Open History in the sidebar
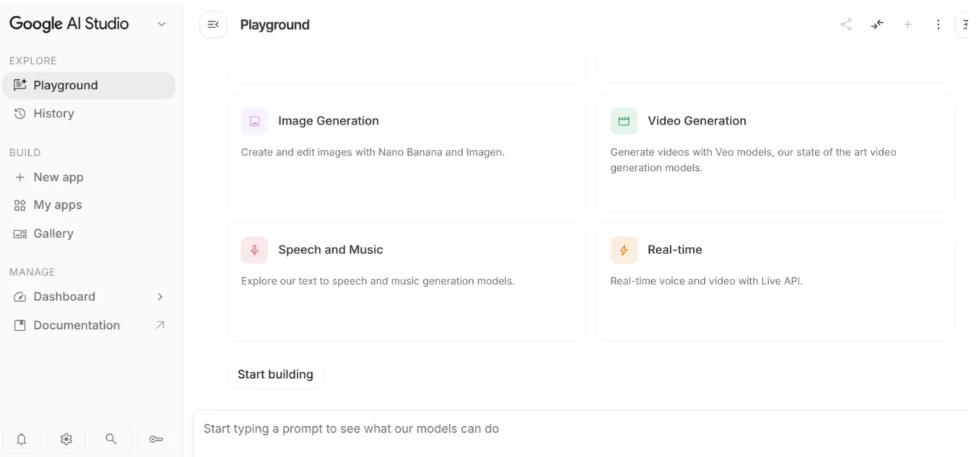The image size is (980, 457). coord(89,114)
